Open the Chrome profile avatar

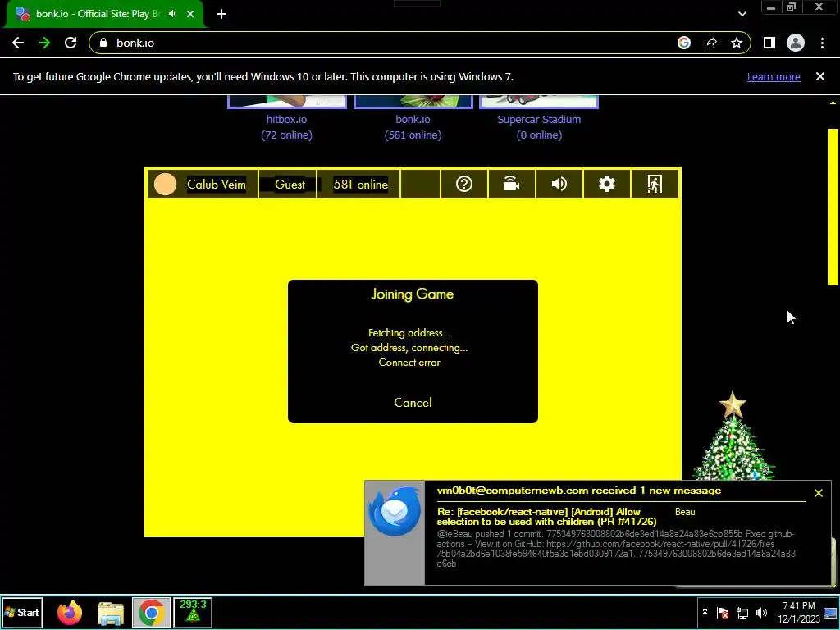[x=796, y=43]
